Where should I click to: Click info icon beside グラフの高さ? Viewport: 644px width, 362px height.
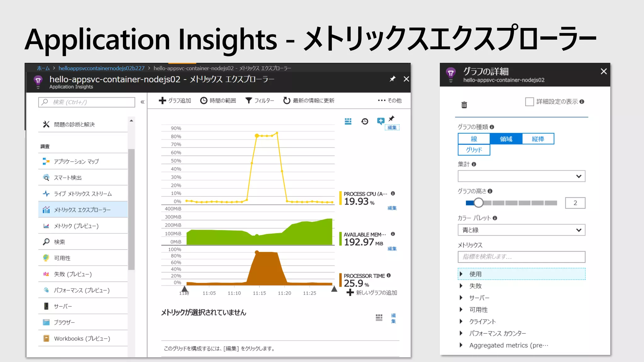[490, 191]
